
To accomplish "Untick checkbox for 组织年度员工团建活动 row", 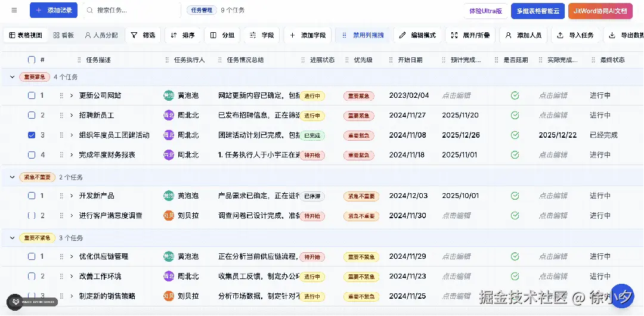I will point(32,135).
